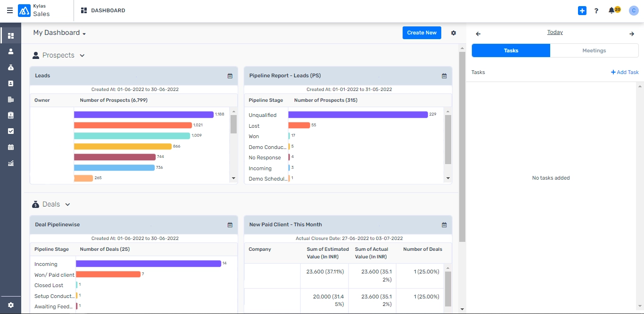Image resolution: width=644 pixels, height=314 pixels.
Task: Open calendar filter on Pipeline Report - Leads widget
Action: (x=444, y=76)
